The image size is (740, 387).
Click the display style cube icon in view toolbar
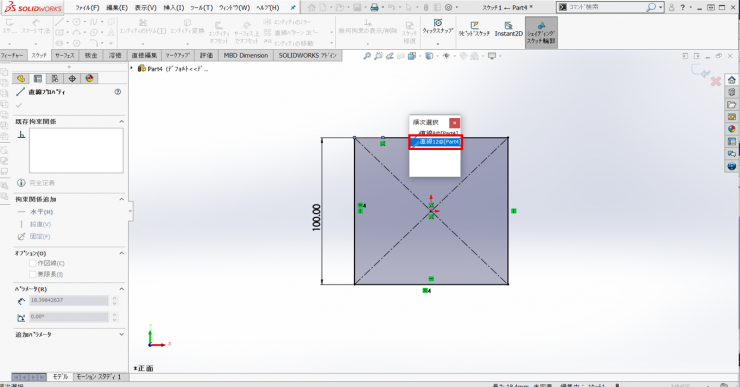[x=429, y=56]
